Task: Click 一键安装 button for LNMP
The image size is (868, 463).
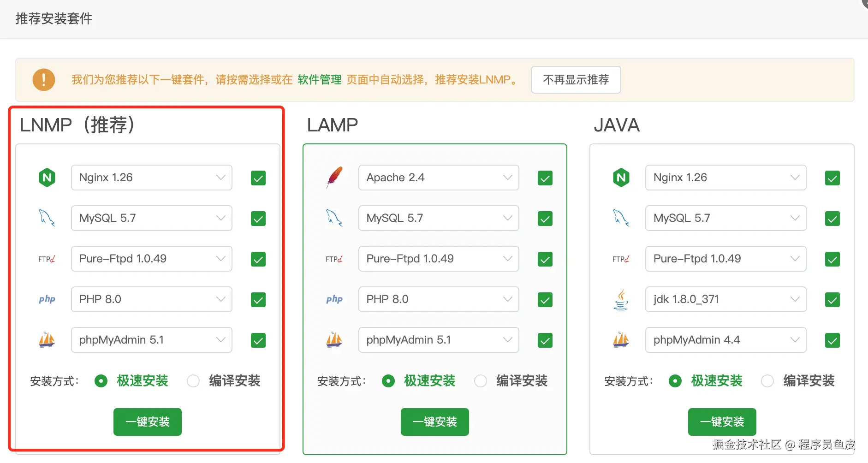Action: (x=148, y=422)
